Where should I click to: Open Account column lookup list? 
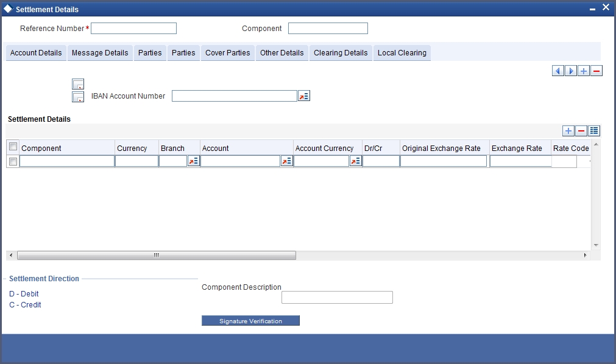287,161
